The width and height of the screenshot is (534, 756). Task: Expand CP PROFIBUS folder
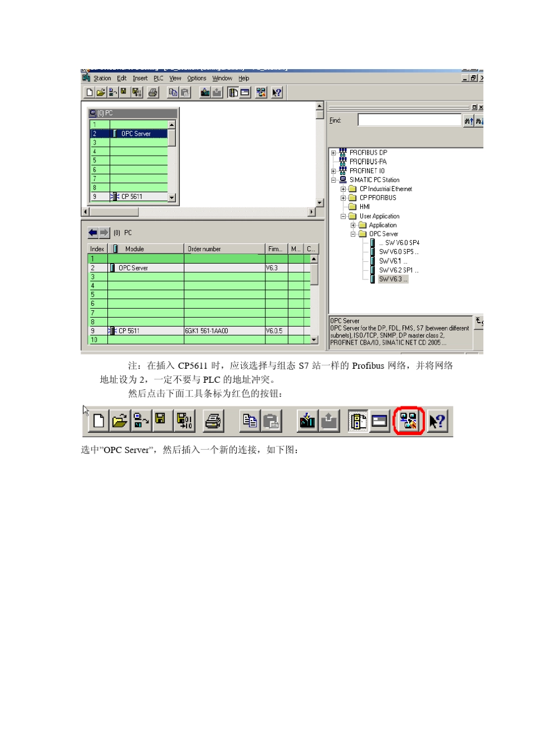point(343,198)
